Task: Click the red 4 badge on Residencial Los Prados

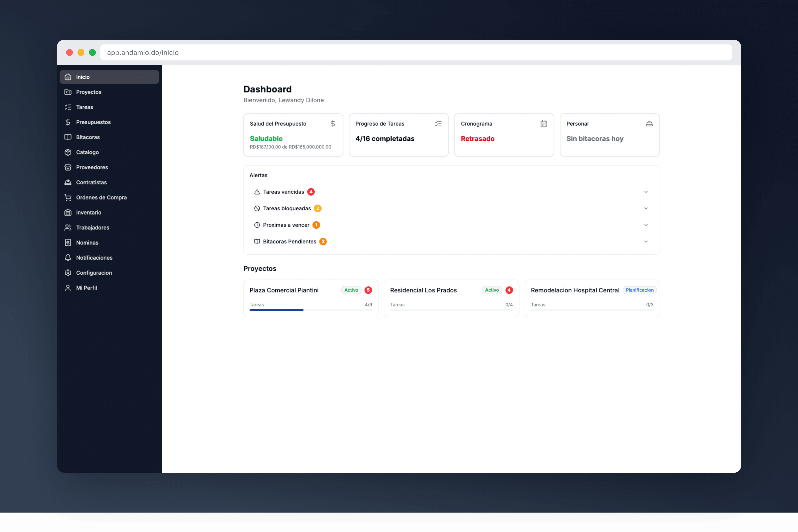Action: pos(509,290)
